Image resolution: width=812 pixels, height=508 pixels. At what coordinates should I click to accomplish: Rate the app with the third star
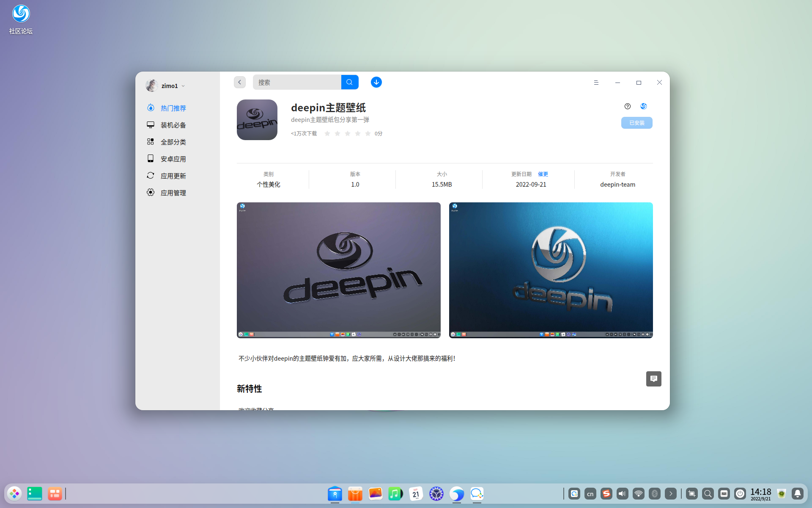[348, 133]
